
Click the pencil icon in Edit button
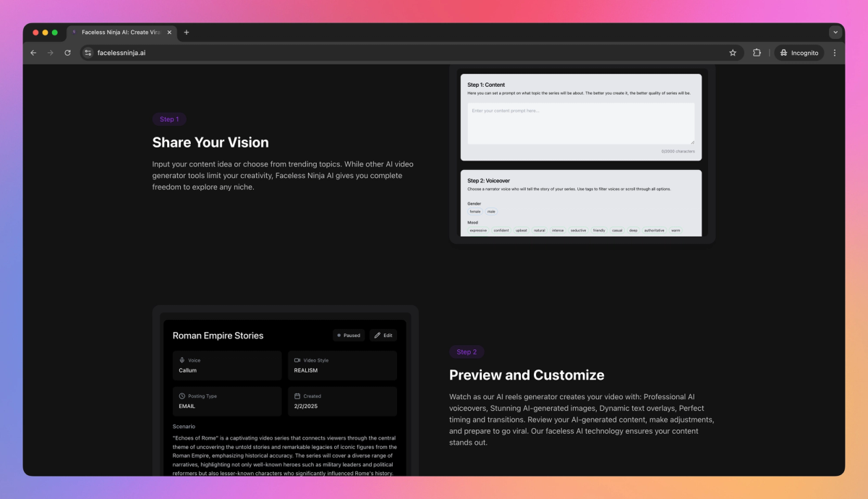click(x=378, y=336)
